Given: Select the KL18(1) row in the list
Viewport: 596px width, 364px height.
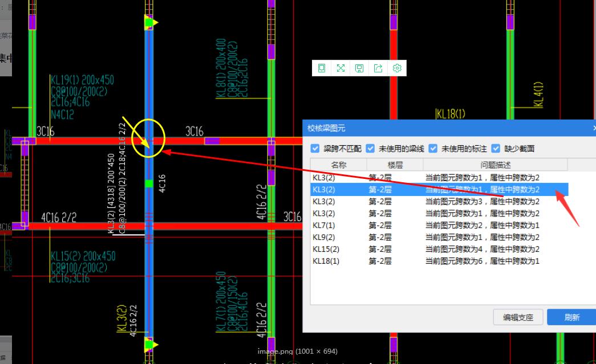Looking at the screenshot, I should pyautogui.click(x=439, y=261).
